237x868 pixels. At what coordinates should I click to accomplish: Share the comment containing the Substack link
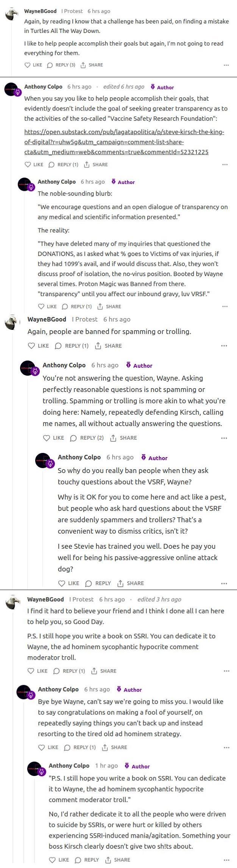click(96, 164)
